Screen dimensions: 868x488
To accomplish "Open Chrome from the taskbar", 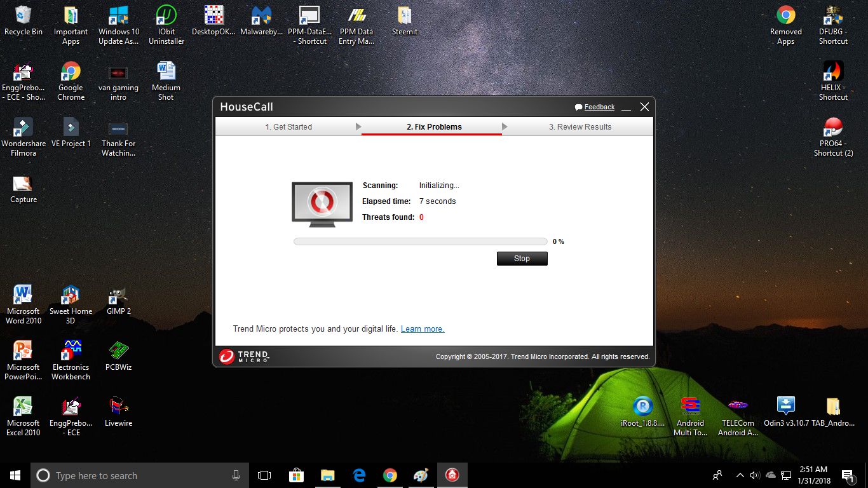I will pyautogui.click(x=390, y=475).
